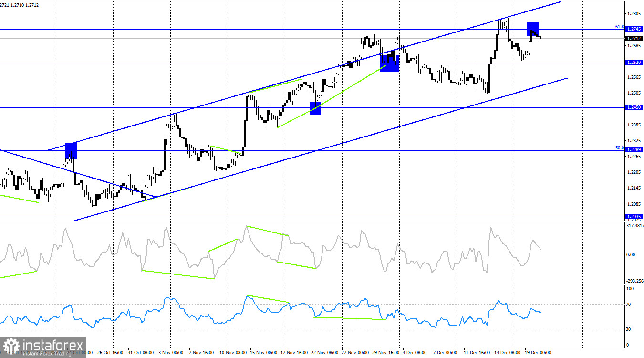Click the 7 Dec 00:00 date label

[x=445, y=353]
